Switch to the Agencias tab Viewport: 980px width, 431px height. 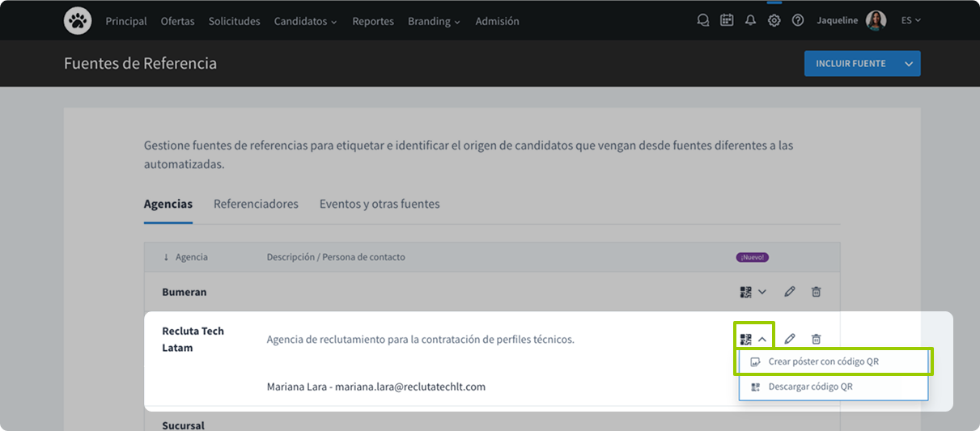[168, 204]
